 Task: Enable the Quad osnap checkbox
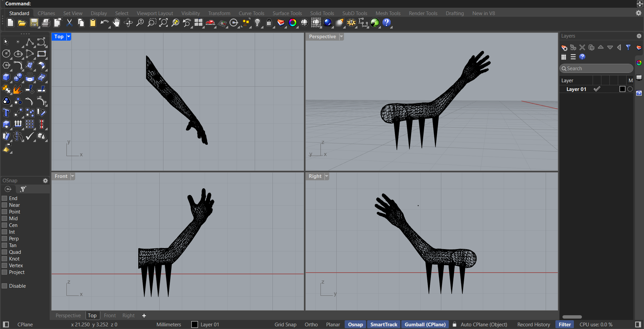pos(4,252)
